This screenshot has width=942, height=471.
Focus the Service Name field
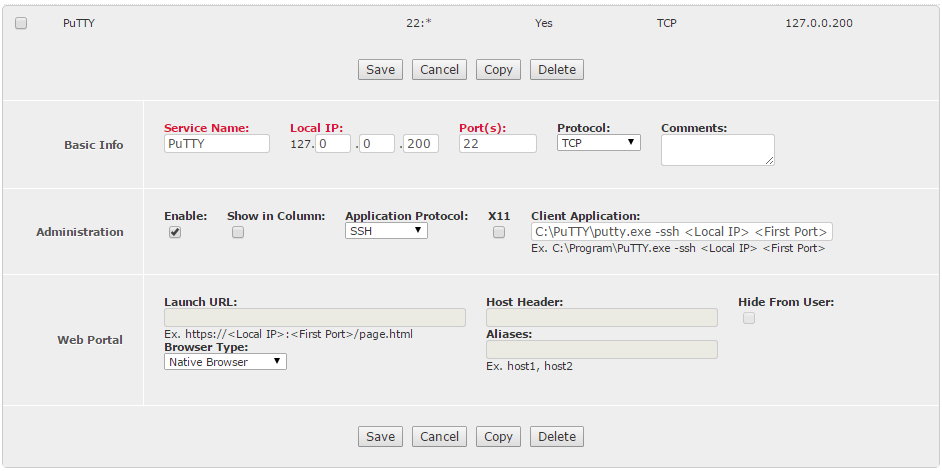(x=217, y=144)
